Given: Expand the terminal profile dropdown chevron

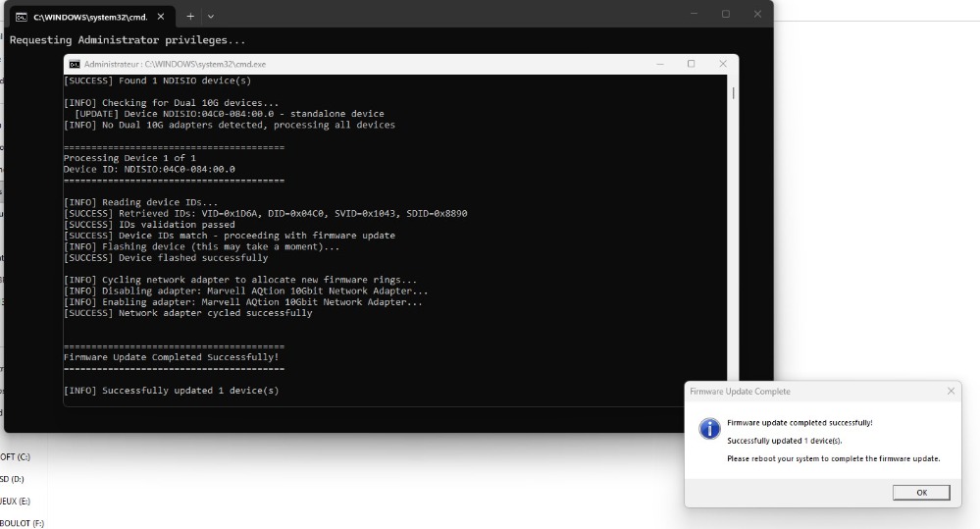Looking at the screenshot, I should point(211,16).
